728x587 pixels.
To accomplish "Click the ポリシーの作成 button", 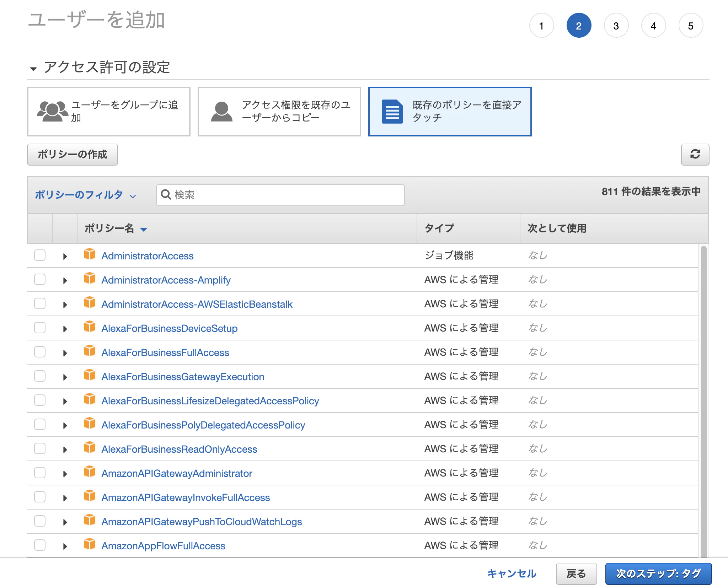I will tap(73, 155).
